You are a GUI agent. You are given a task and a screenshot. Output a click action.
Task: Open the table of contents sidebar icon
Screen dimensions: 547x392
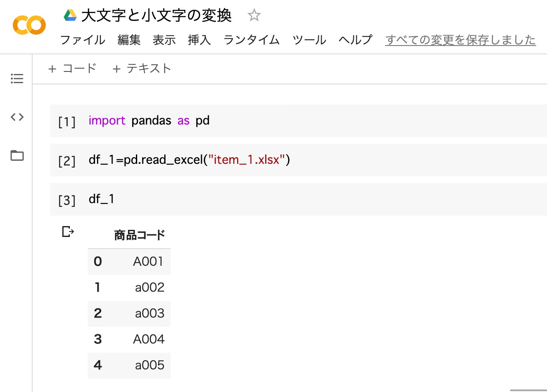tap(17, 79)
